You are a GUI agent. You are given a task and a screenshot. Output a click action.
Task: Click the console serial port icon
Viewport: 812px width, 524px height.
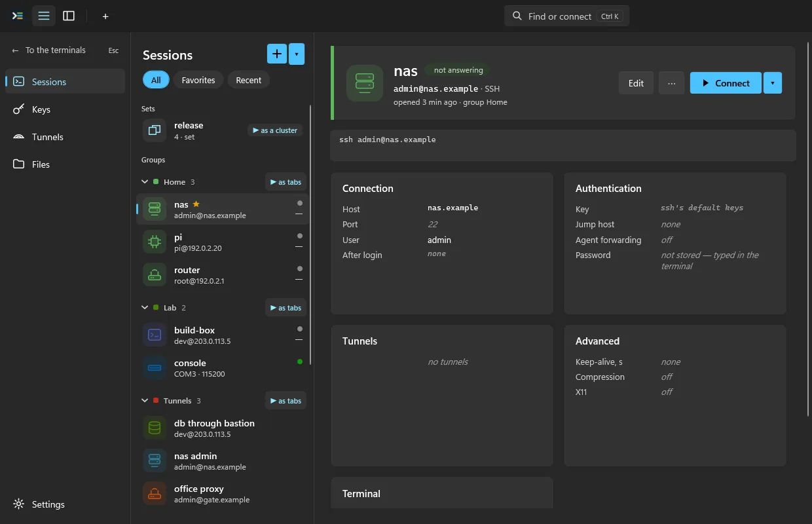coord(155,367)
